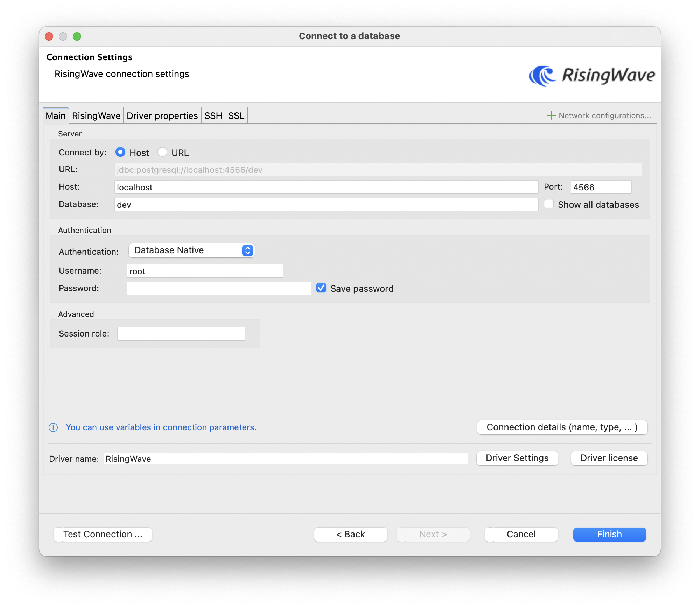
Task: Select the Host radio button
Action: [x=120, y=152]
